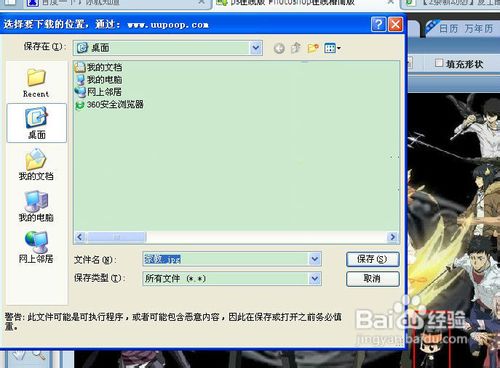Viewport: 500px width, 368px height.
Task: Go back to previous folder
Action: [x=279, y=48]
